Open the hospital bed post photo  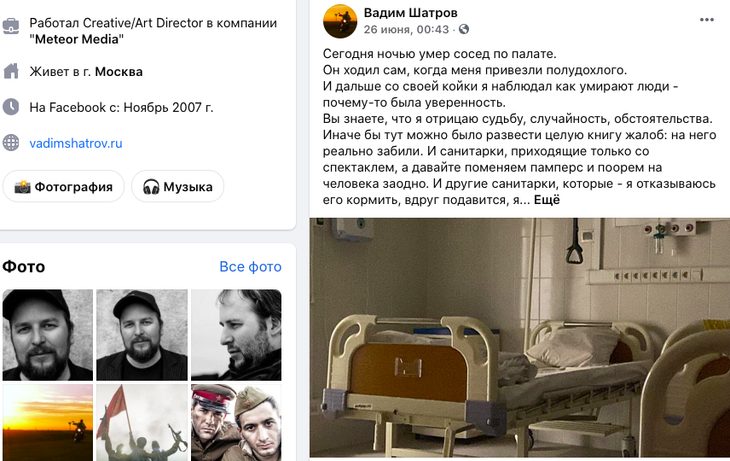pos(520,338)
